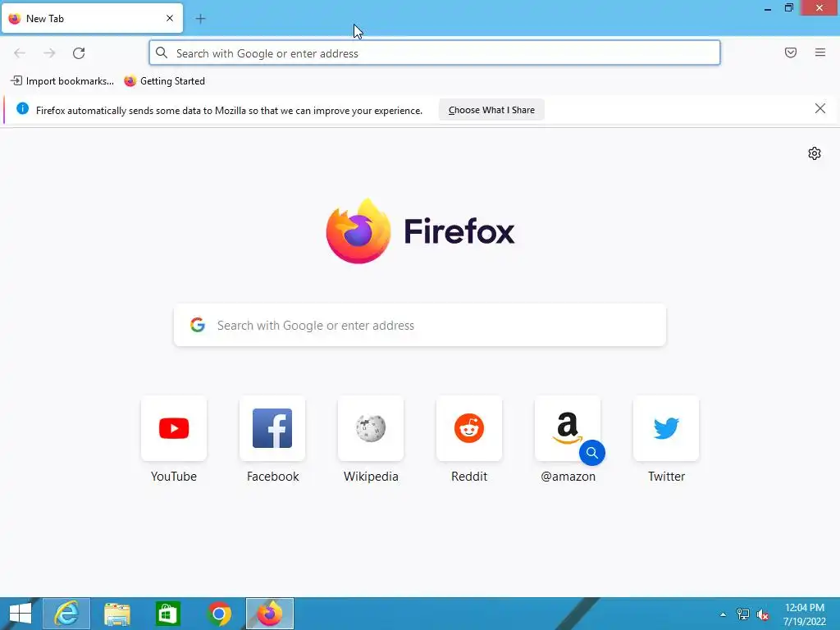Minimize the Firefox window
The width and height of the screenshot is (840, 630).
click(767, 8)
